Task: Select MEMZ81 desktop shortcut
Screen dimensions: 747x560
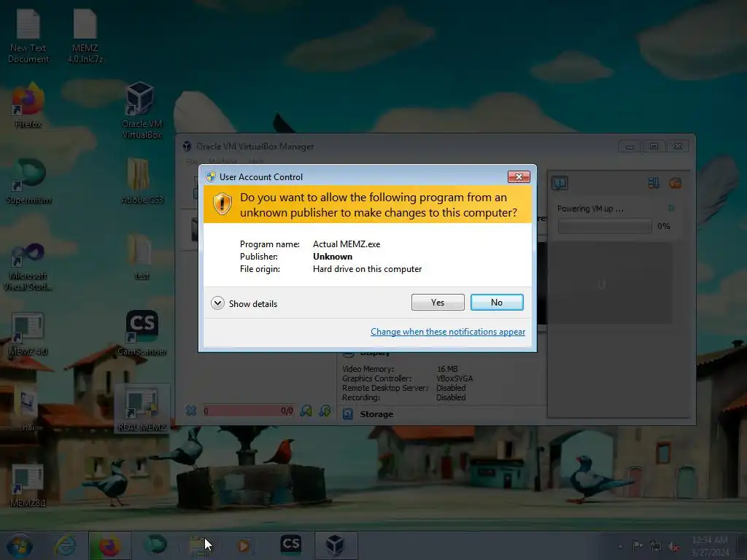Action: 28,485
